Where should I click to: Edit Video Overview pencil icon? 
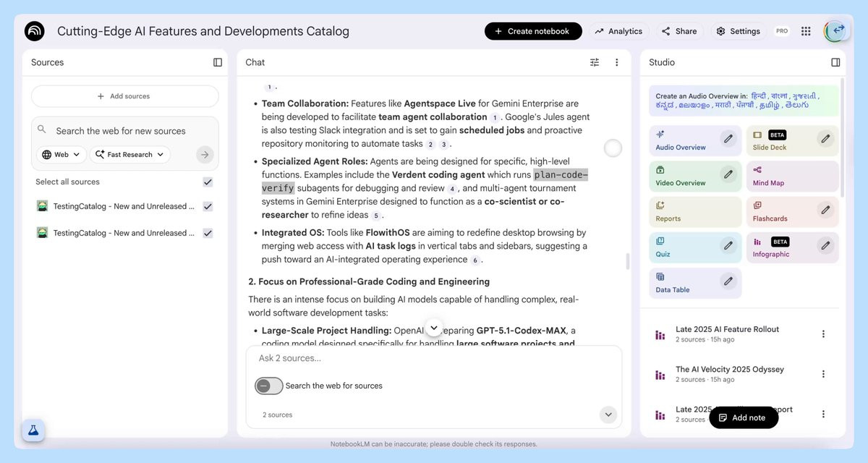pyautogui.click(x=728, y=174)
